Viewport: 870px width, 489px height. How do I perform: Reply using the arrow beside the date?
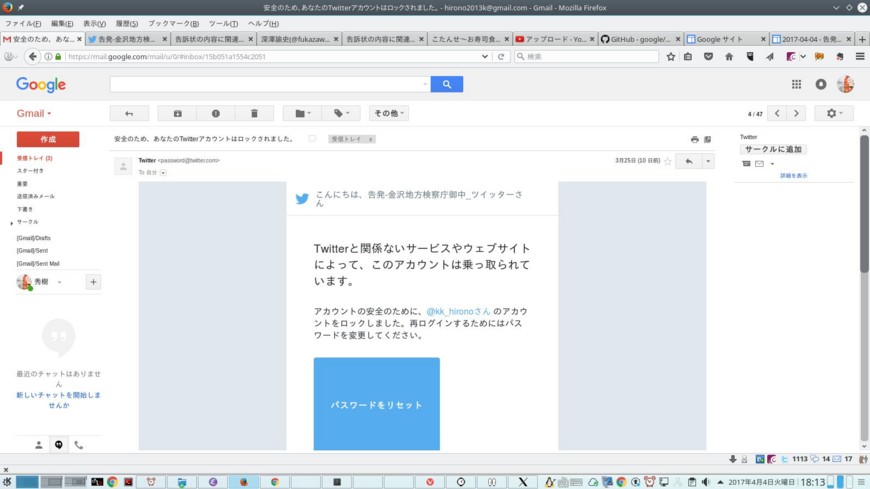(x=689, y=161)
